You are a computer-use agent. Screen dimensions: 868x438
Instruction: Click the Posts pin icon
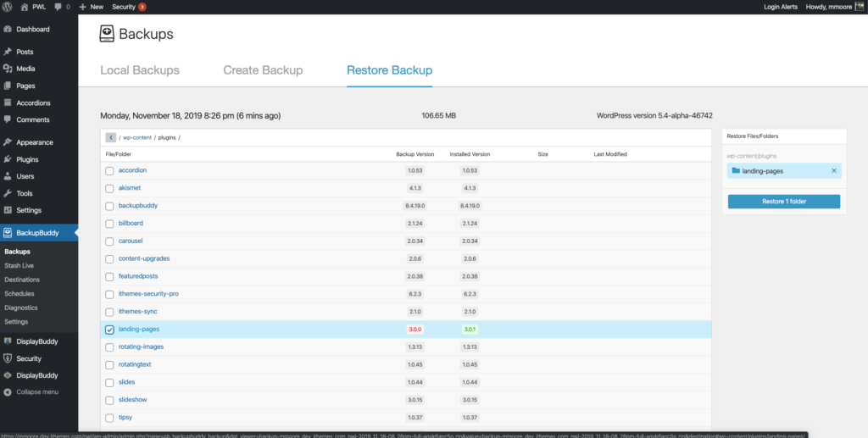tap(7, 52)
